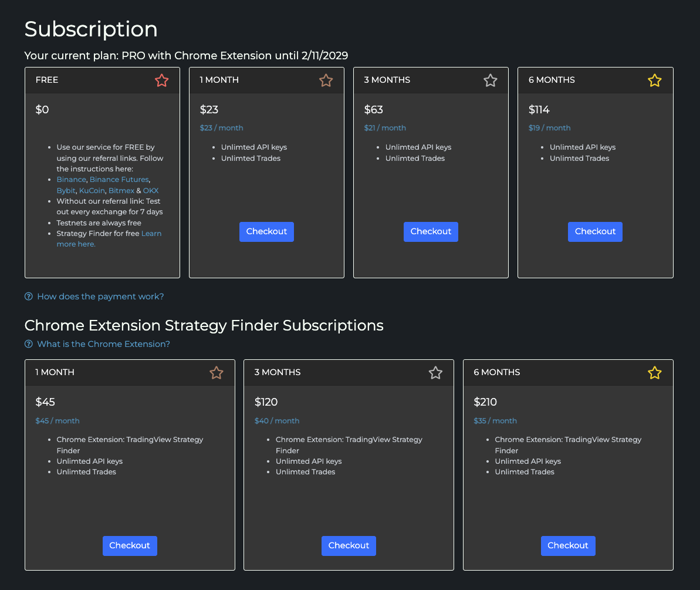The image size is (700, 590).
Task: Click the $120 price
Action: tap(266, 402)
